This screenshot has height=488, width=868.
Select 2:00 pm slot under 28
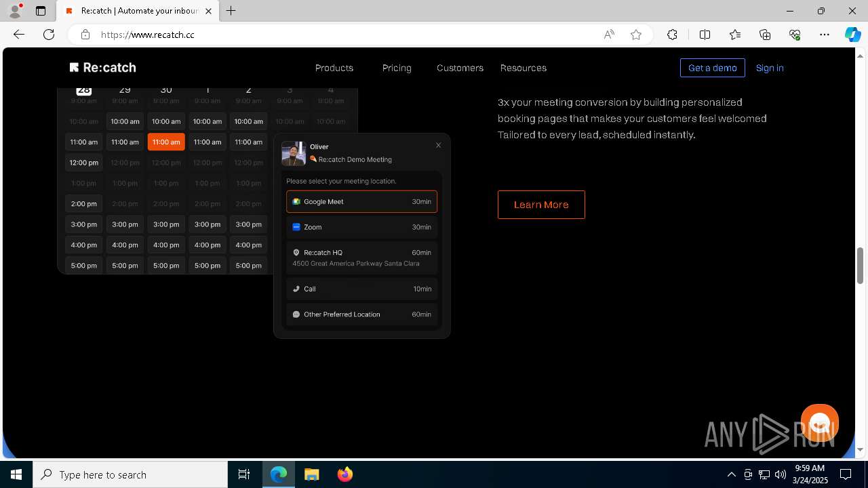point(84,203)
